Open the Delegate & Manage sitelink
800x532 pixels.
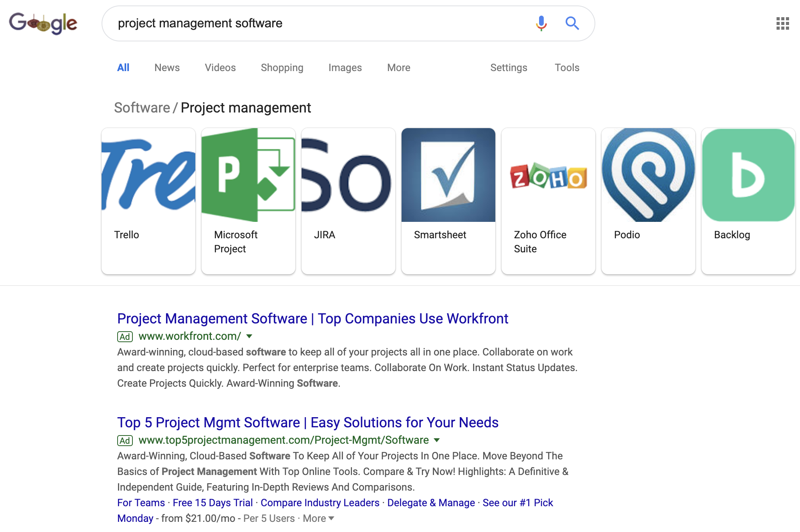pos(431,503)
